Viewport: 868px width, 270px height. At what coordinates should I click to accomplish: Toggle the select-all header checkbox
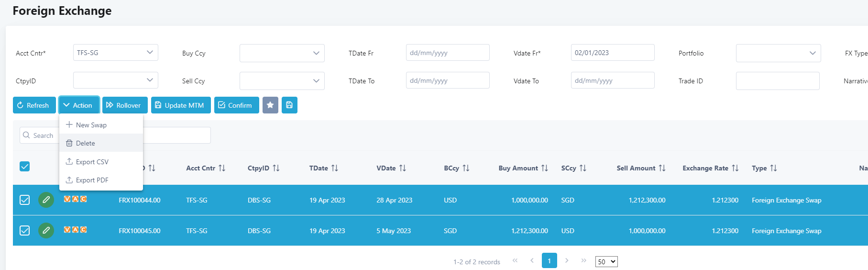(25, 166)
